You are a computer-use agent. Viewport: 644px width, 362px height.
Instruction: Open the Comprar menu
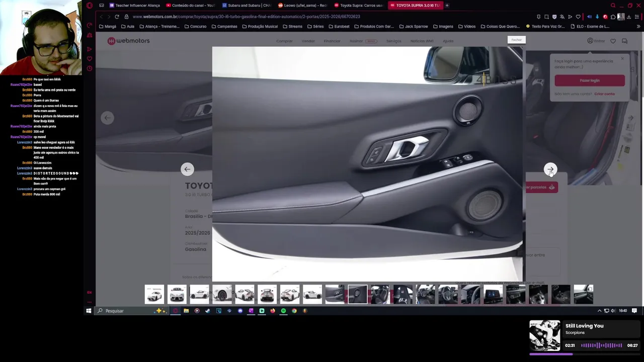tap(284, 41)
